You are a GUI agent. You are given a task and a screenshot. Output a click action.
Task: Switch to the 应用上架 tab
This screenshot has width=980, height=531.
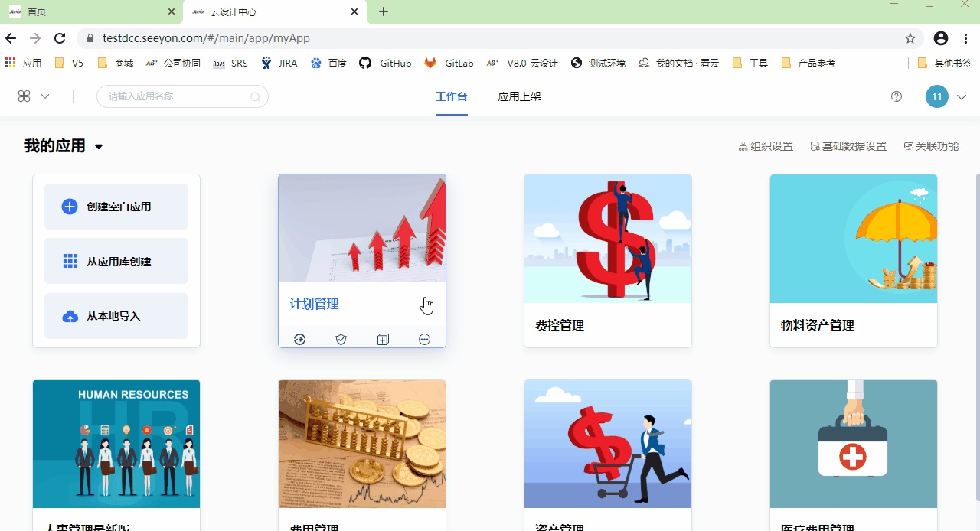pos(520,96)
